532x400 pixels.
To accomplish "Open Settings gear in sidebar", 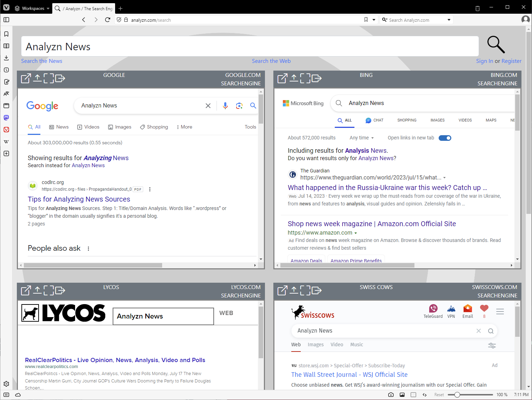I will (x=6, y=384).
